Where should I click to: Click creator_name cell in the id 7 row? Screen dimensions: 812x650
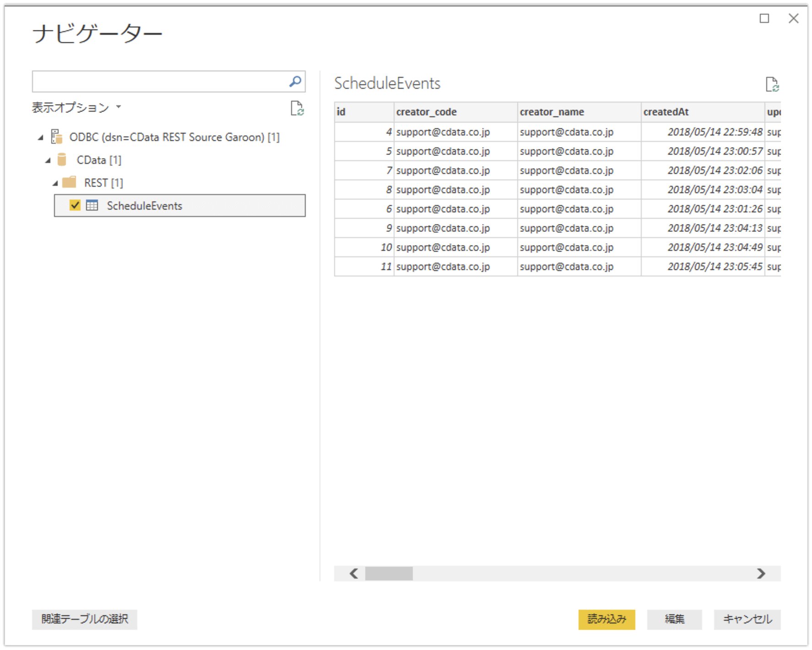click(x=579, y=170)
